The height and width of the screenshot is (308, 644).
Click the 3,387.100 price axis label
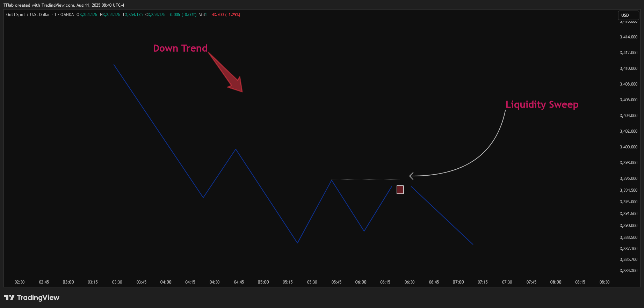(629, 249)
